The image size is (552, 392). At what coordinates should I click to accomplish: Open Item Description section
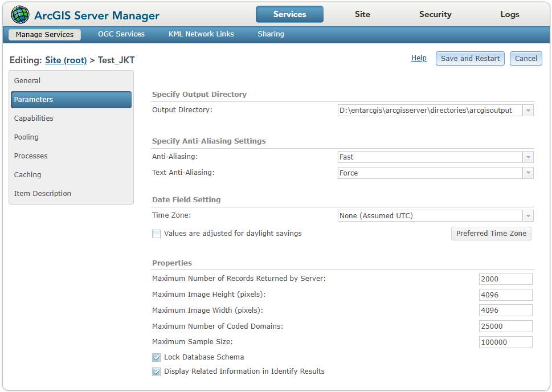[x=71, y=193]
